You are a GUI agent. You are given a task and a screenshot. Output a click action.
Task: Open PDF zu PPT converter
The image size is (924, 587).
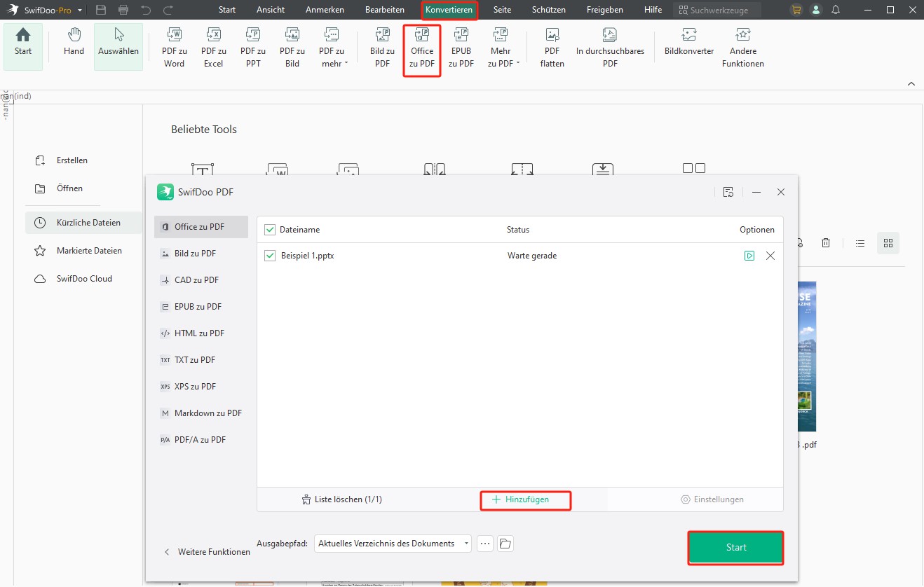click(x=252, y=48)
